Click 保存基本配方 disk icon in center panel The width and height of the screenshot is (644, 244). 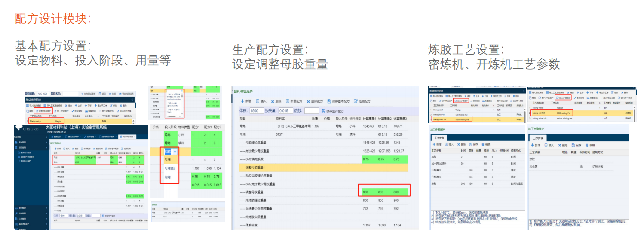click(329, 101)
